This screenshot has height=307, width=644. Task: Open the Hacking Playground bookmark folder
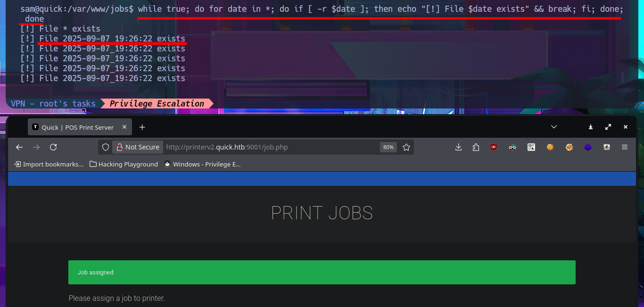pos(124,164)
